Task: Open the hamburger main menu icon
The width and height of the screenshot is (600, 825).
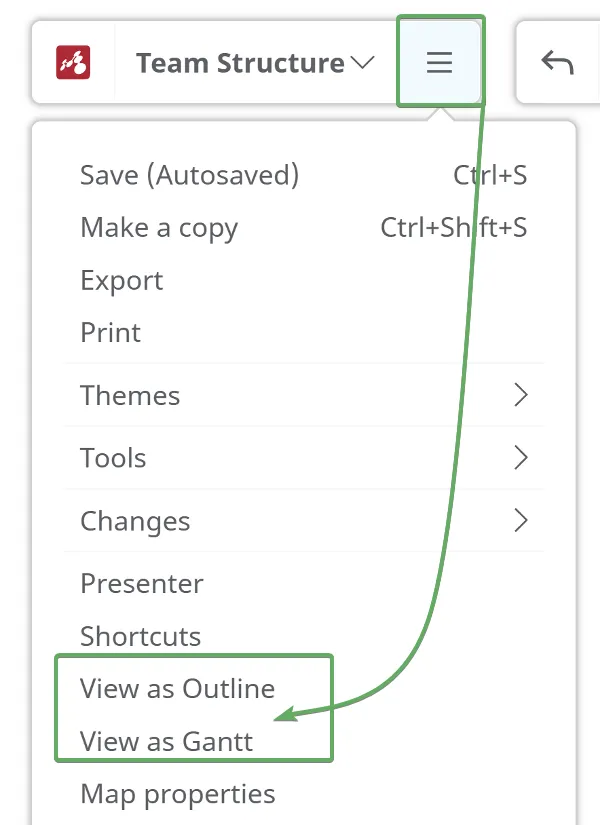Action: [x=440, y=63]
